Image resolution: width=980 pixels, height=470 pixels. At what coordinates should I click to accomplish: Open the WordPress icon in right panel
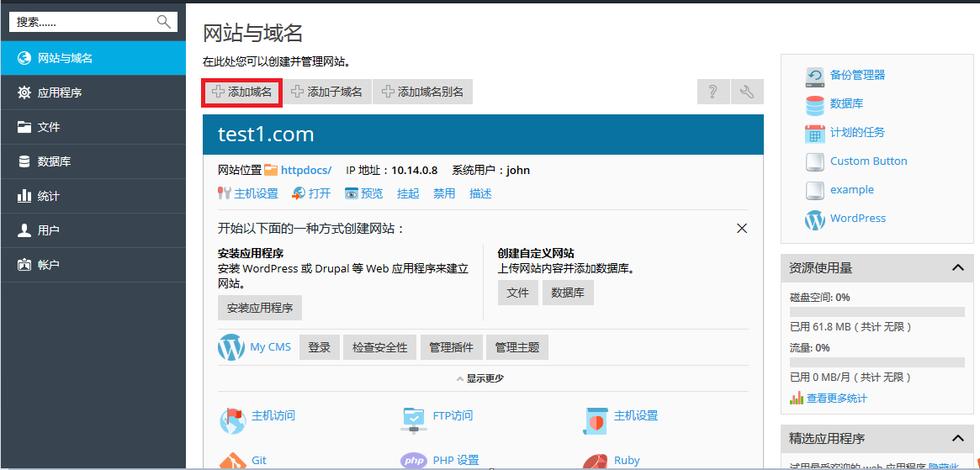(814, 219)
